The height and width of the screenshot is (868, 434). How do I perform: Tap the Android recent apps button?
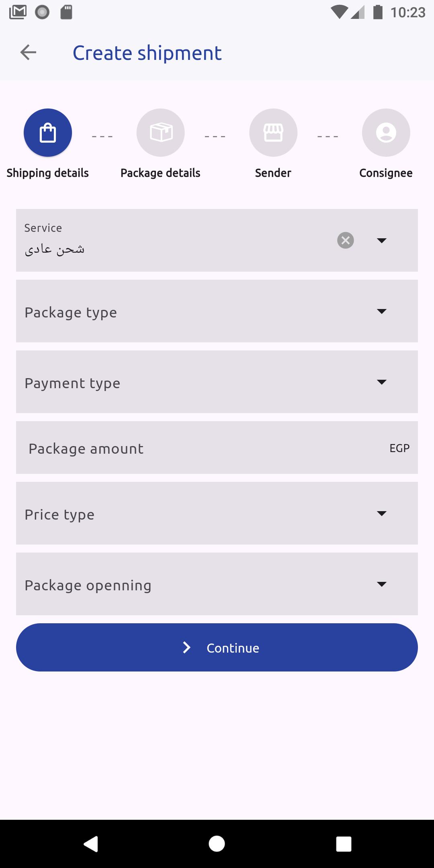[x=344, y=843]
